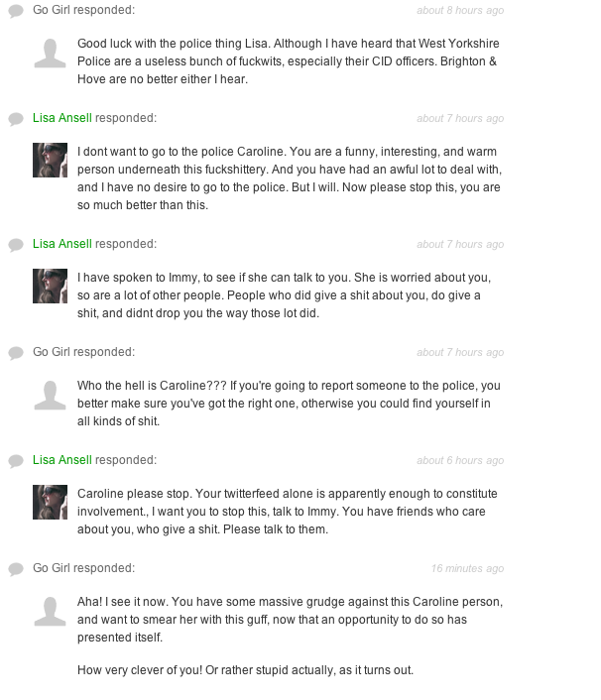Click speech bubble beside Lisa's 'I dont want' response
This screenshot has width=601, height=700.
[x=16, y=119]
